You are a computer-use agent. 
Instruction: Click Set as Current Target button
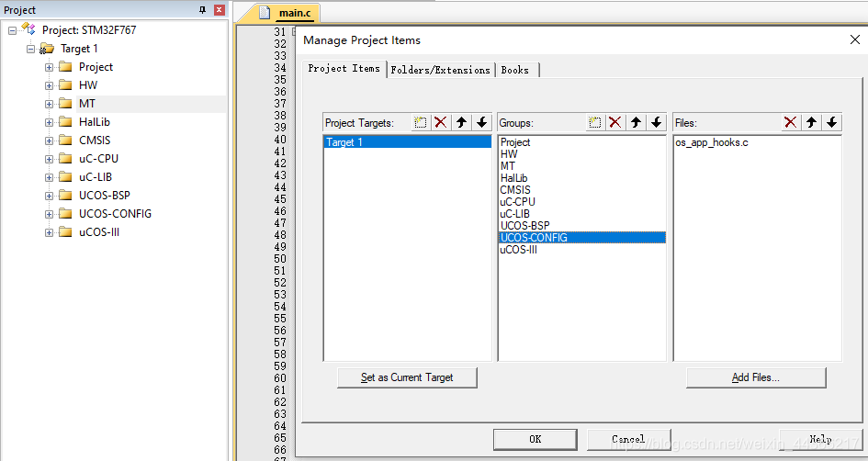pyautogui.click(x=407, y=377)
